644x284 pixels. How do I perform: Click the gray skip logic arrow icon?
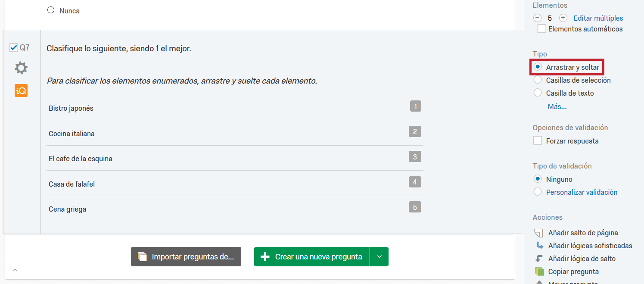[x=538, y=259]
